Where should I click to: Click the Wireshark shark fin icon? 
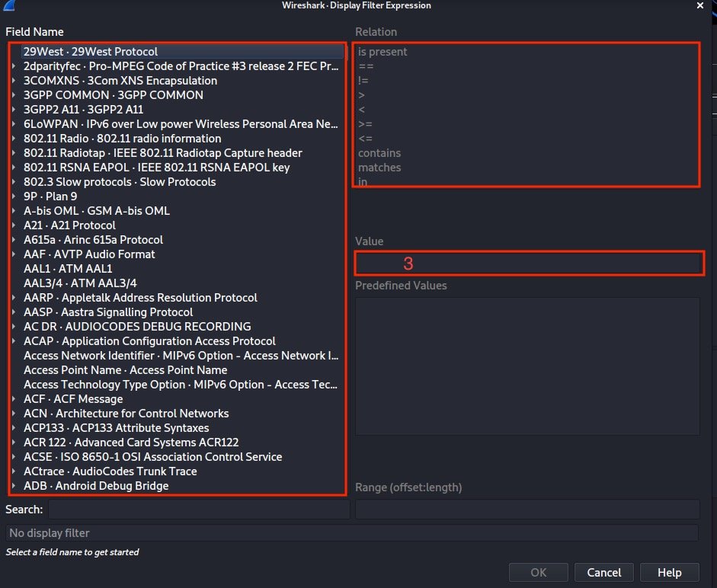pos(8,5)
